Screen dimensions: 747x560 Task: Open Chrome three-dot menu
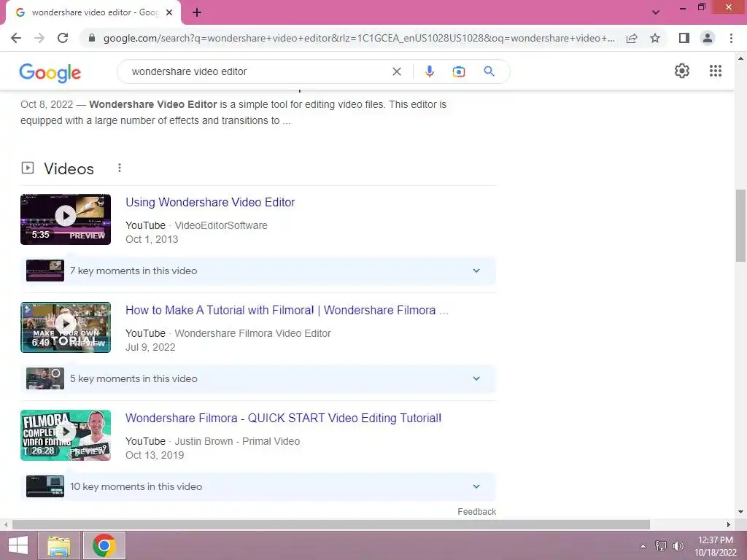click(731, 38)
